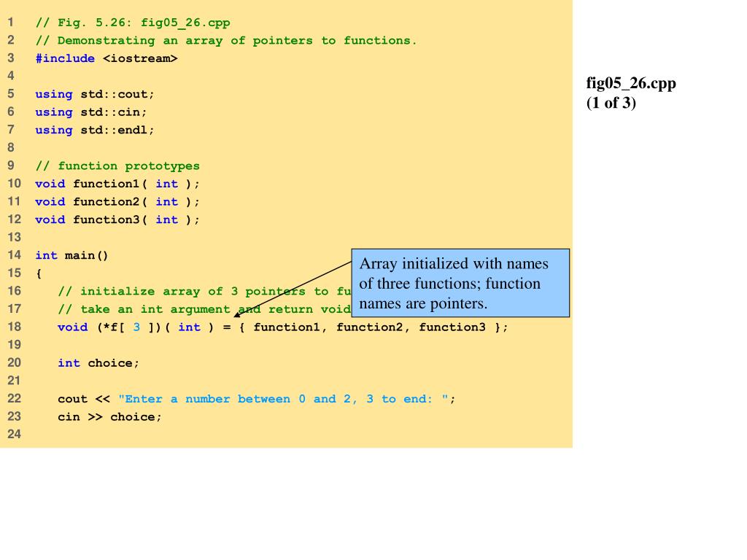
Task: Click the 'using std::endl;' statement
Action: pos(95,130)
